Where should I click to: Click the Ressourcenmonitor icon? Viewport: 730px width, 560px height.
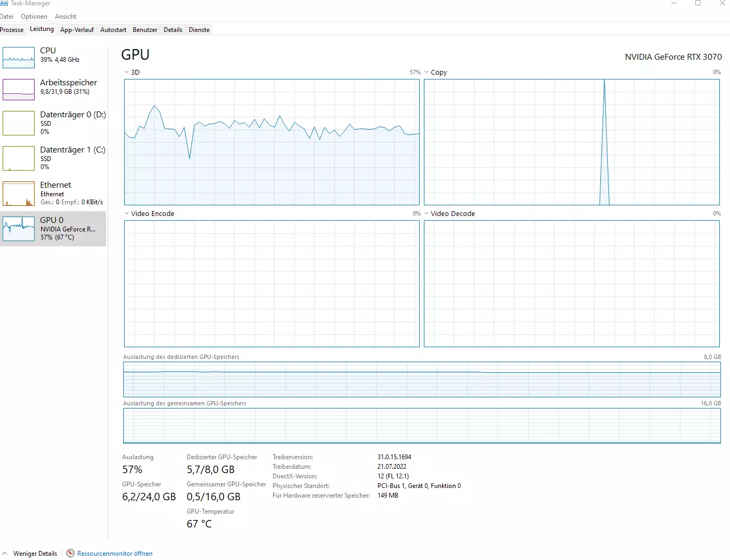[x=70, y=553]
